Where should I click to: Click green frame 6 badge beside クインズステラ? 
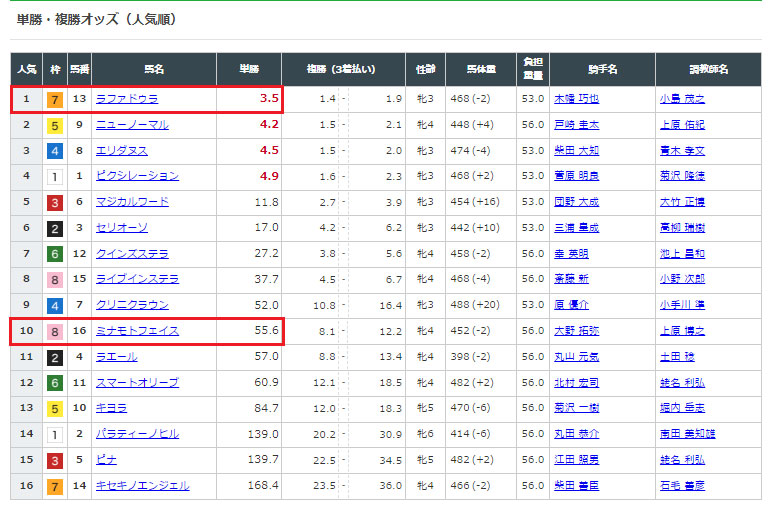pos(54,254)
